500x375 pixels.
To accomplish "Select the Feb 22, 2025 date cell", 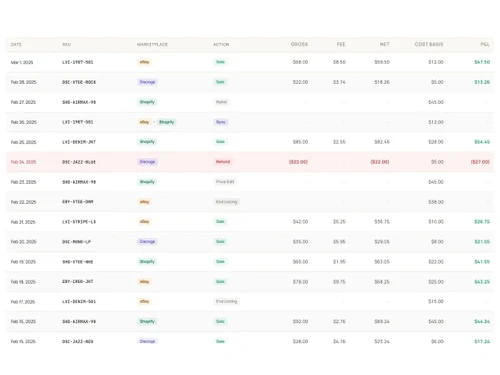I will pos(23,202).
